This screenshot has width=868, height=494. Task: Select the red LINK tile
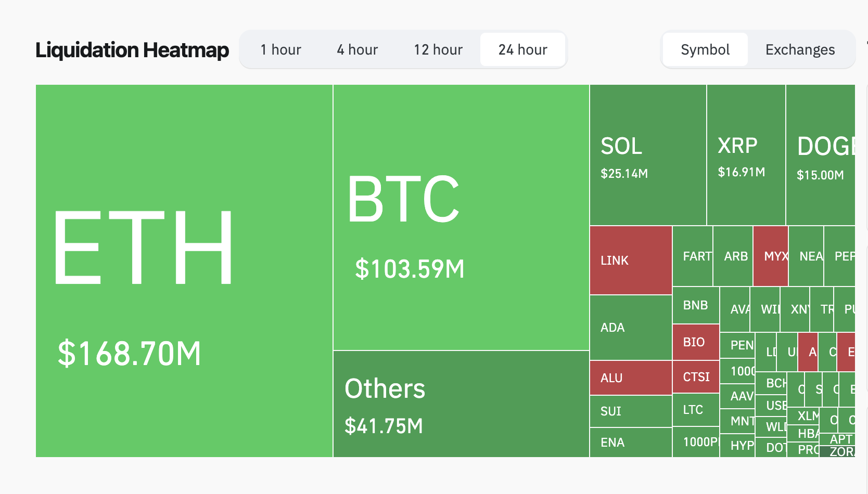[x=630, y=260]
